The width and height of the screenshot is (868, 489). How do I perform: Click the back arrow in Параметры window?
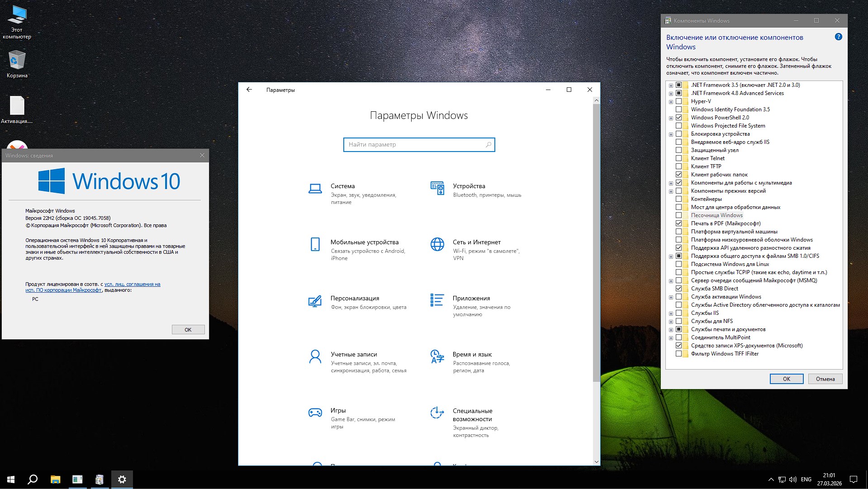coord(249,90)
